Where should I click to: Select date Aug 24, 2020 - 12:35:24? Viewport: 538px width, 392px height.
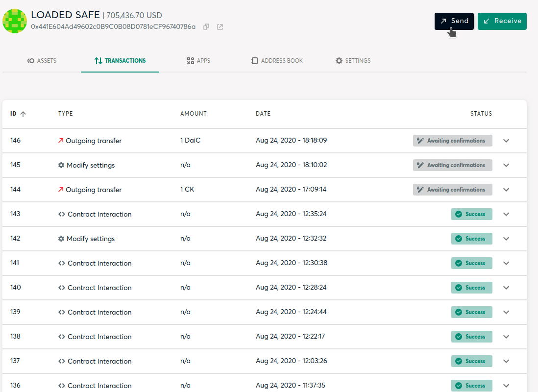291,214
